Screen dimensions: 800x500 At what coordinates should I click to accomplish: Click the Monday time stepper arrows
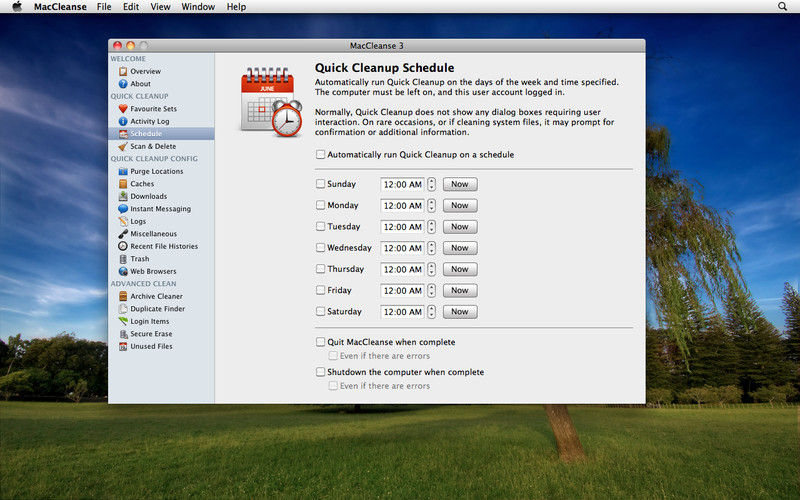432,206
